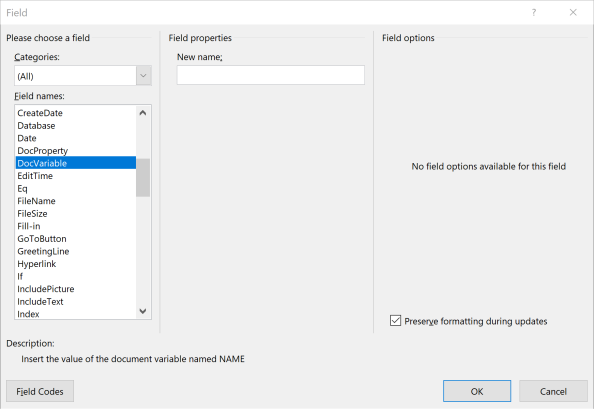594x409 pixels.
Task: Click the Field Codes button
Action: (x=40, y=391)
